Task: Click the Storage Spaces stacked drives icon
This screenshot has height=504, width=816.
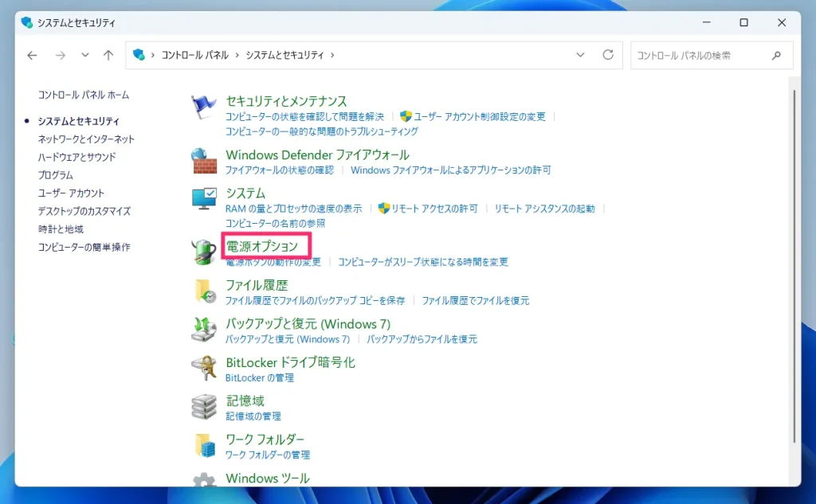Action: pos(204,407)
